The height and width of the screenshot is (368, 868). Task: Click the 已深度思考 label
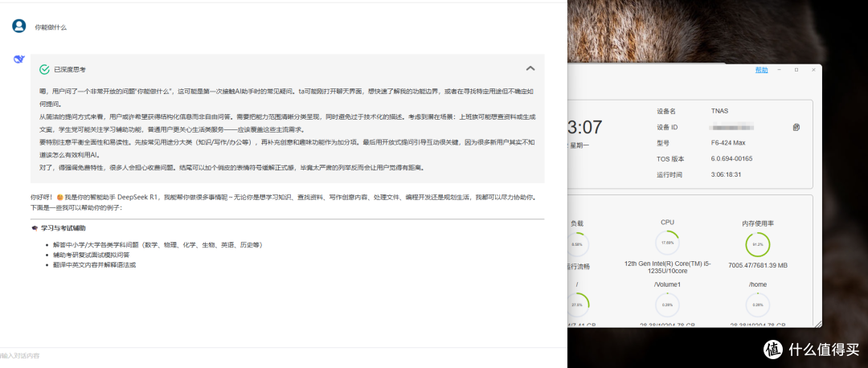70,70
